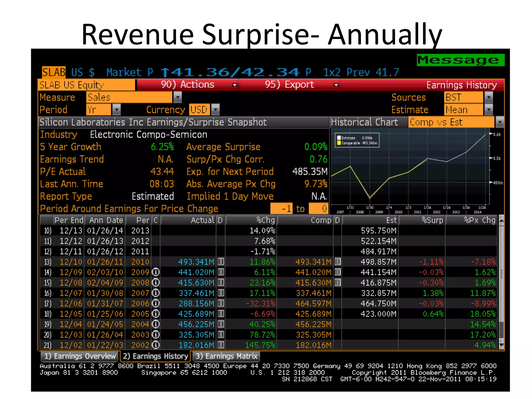Select the 2) Earnings History tab
Image resolution: width=532 pixels, height=399 pixels.
pos(155,356)
